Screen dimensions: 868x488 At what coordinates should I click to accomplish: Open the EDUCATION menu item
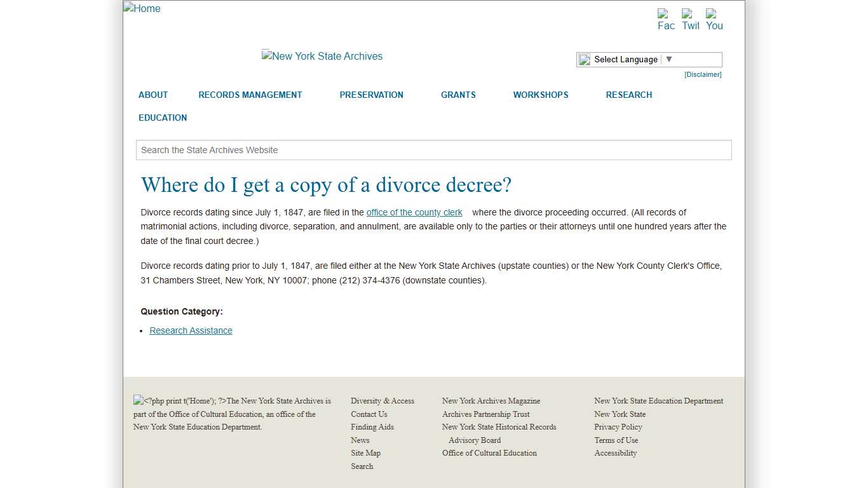[x=163, y=118]
